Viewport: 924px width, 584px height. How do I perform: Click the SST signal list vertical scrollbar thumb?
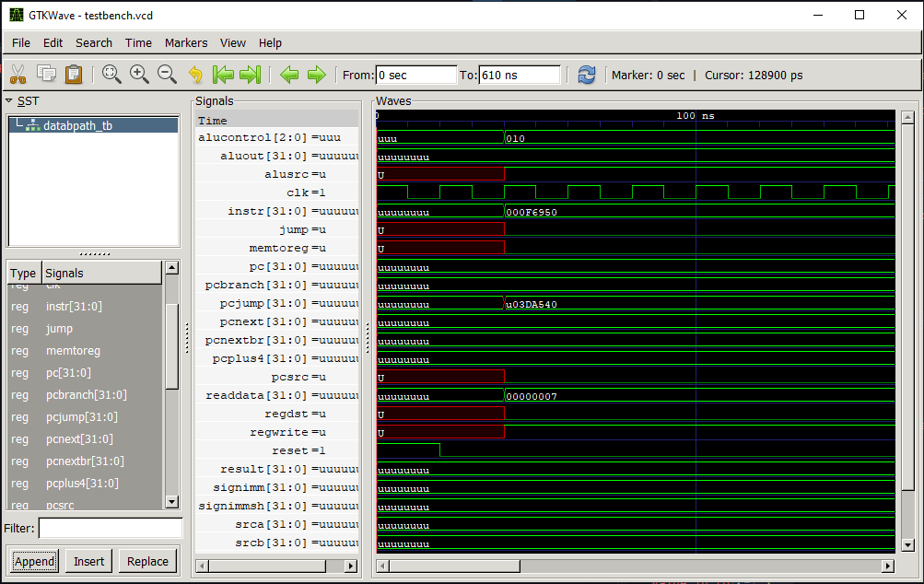click(171, 346)
